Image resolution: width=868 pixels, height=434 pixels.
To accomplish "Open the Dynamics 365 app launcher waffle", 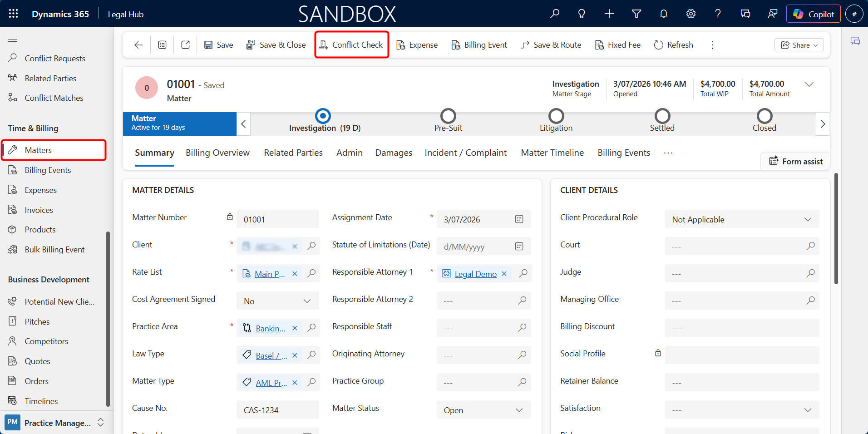I will click(x=13, y=14).
